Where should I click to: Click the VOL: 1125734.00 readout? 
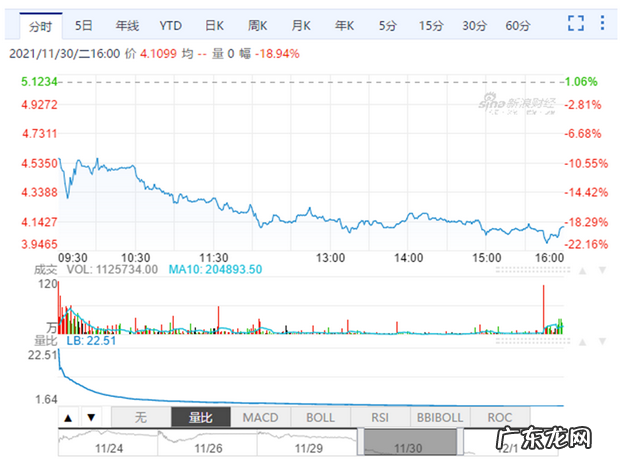click(x=112, y=269)
